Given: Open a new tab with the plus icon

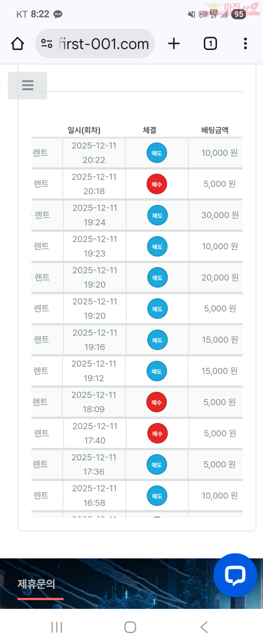Looking at the screenshot, I should 174,43.
